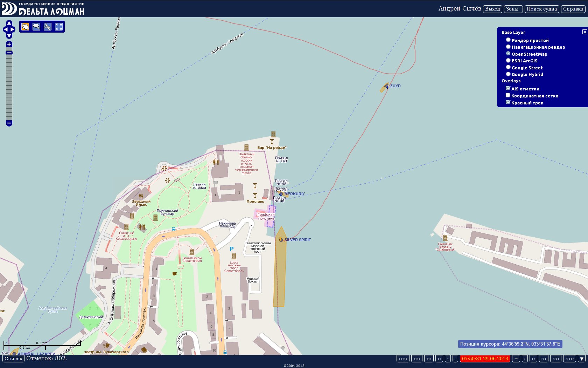Click the plus time step button
This screenshot has height=368, width=588.
click(x=516, y=359)
